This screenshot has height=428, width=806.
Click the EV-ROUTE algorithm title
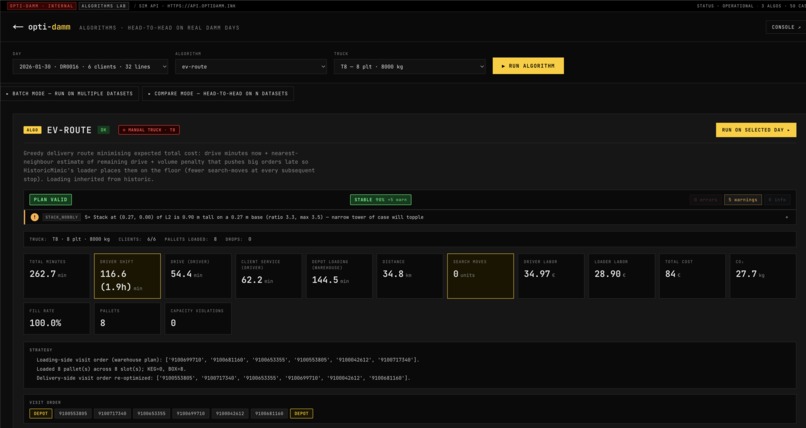coord(69,130)
